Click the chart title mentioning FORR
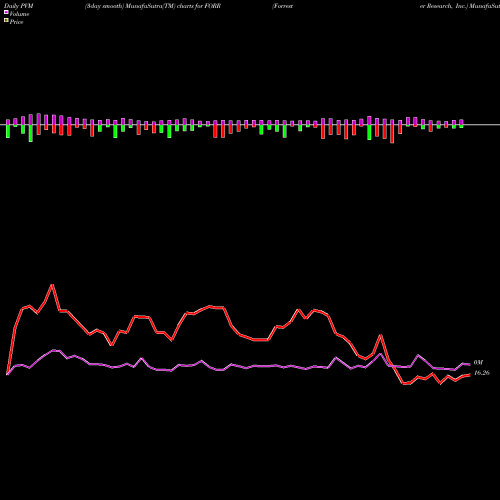Screen dimensions: 500x500 click(153, 6)
